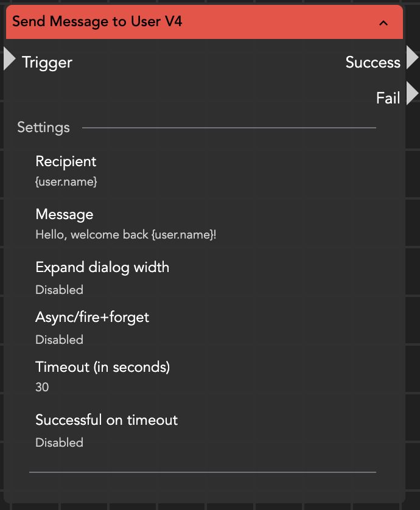
Task: Collapse the Send Message node chevron
Action: (x=383, y=23)
